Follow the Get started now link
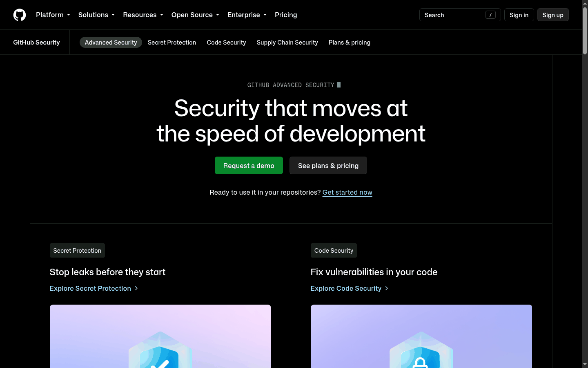Viewport: 588px width, 368px height. coord(347,192)
